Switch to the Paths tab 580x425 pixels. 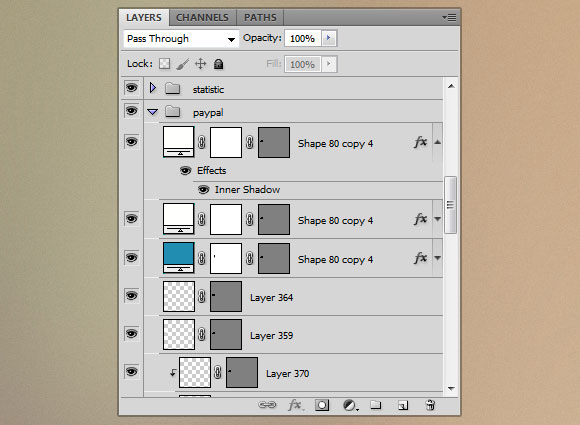[260, 17]
